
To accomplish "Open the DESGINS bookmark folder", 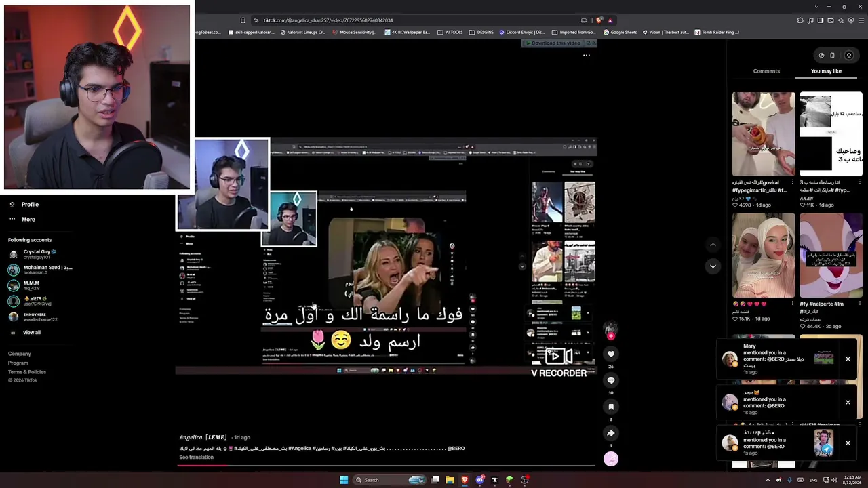I will [481, 32].
